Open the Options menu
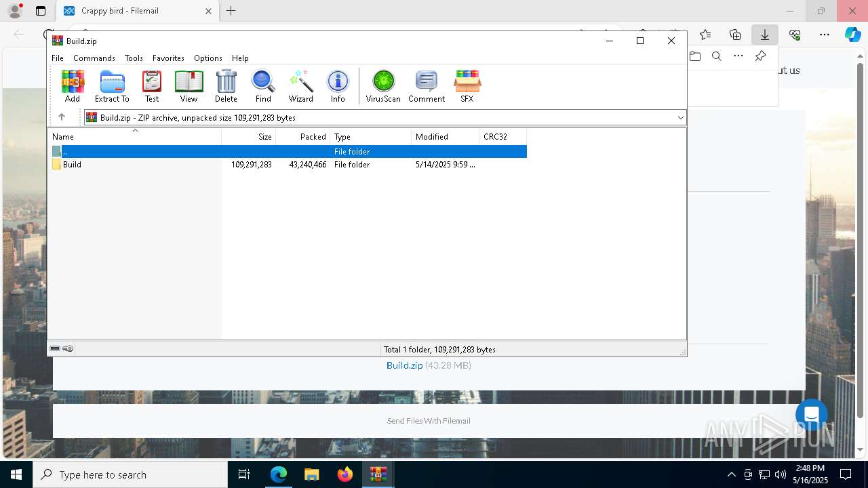This screenshot has height=488, width=868. pos(208,58)
